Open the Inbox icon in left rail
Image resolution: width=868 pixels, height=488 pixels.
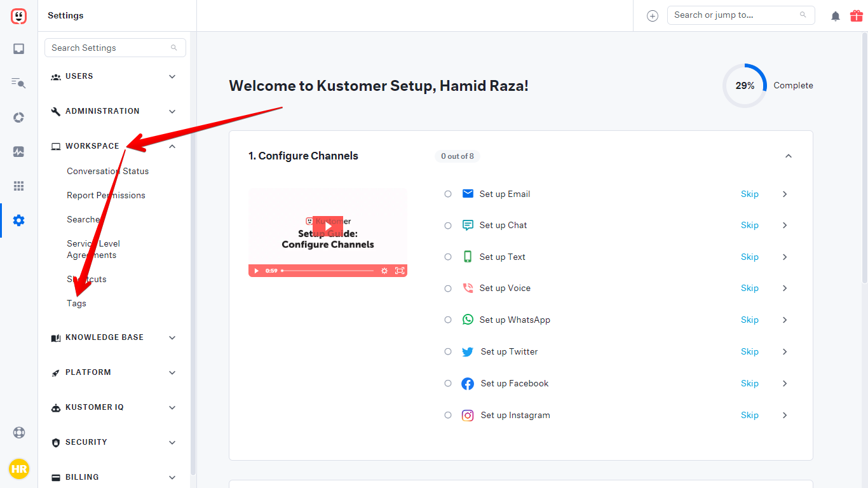pos(19,48)
